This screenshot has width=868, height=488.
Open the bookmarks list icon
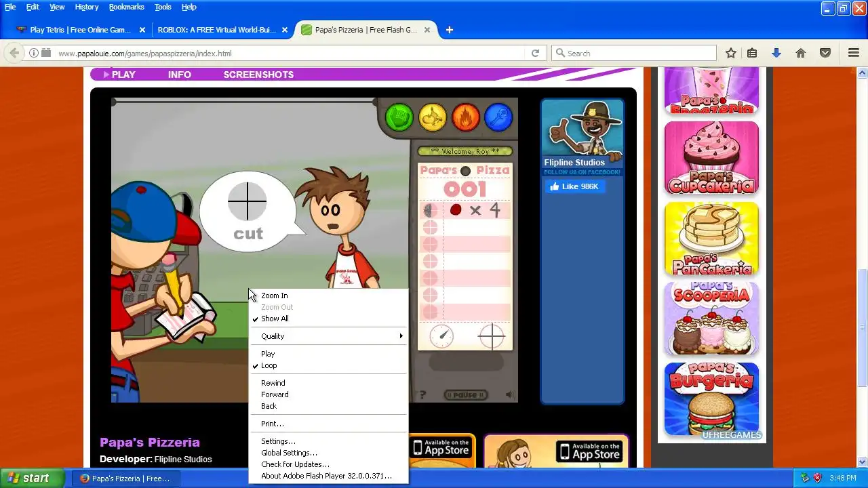coord(752,53)
